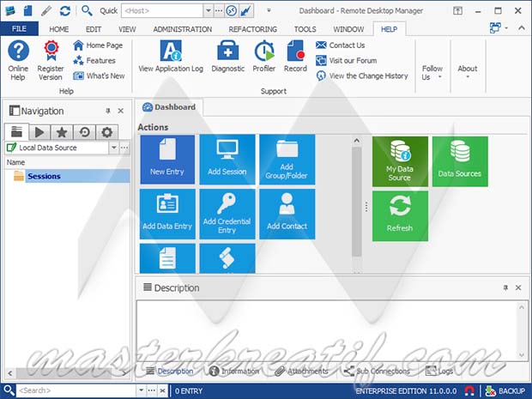The width and height of the screenshot is (532, 399).
Task: Launch the Diagnostic tool
Action: tap(228, 57)
